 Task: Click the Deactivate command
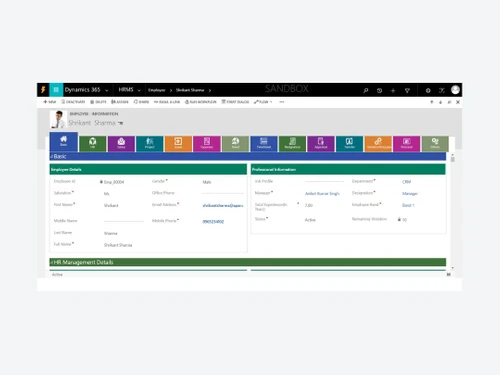(73, 102)
